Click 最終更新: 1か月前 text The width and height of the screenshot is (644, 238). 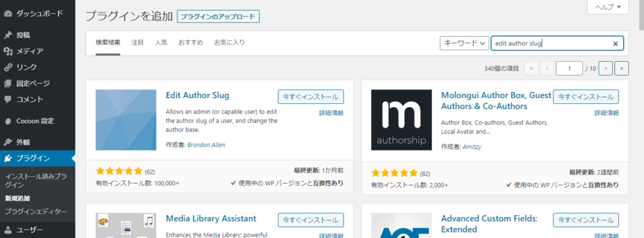[x=319, y=170]
